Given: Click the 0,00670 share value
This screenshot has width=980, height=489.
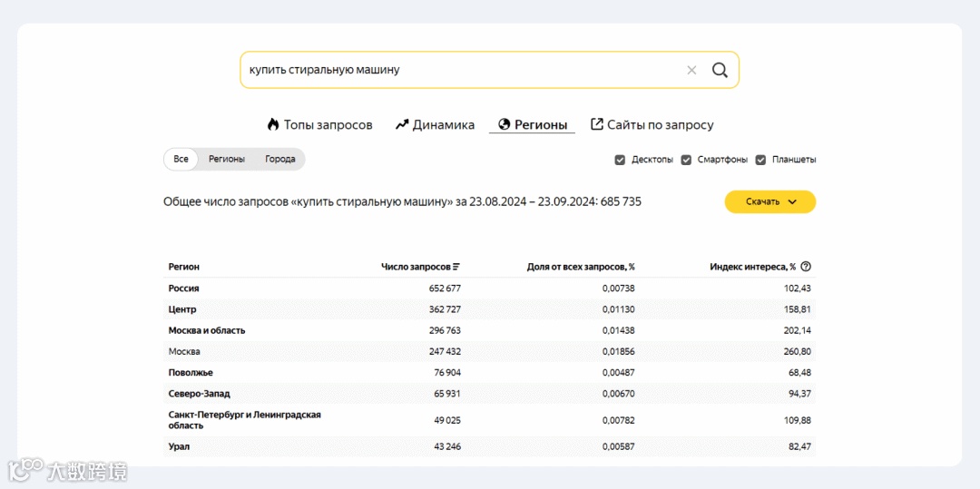Looking at the screenshot, I should pyautogui.click(x=619, y=394).
